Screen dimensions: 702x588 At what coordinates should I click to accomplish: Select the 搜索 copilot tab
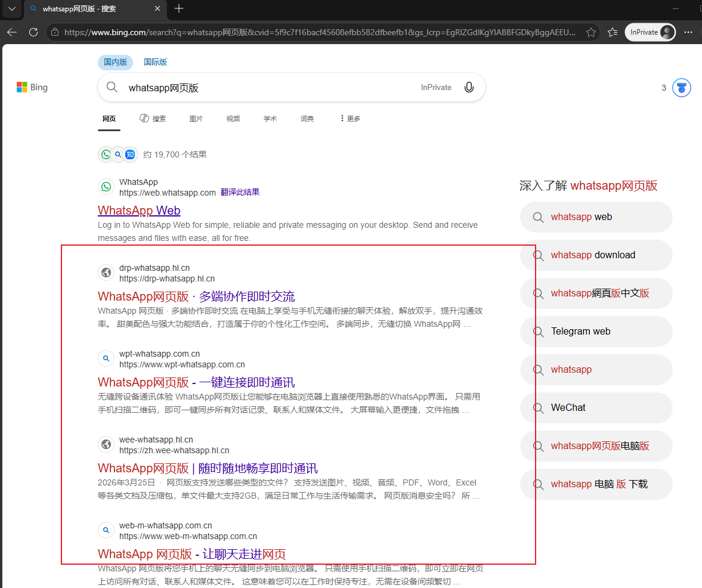pyautogui.click(x=153, y=119)
